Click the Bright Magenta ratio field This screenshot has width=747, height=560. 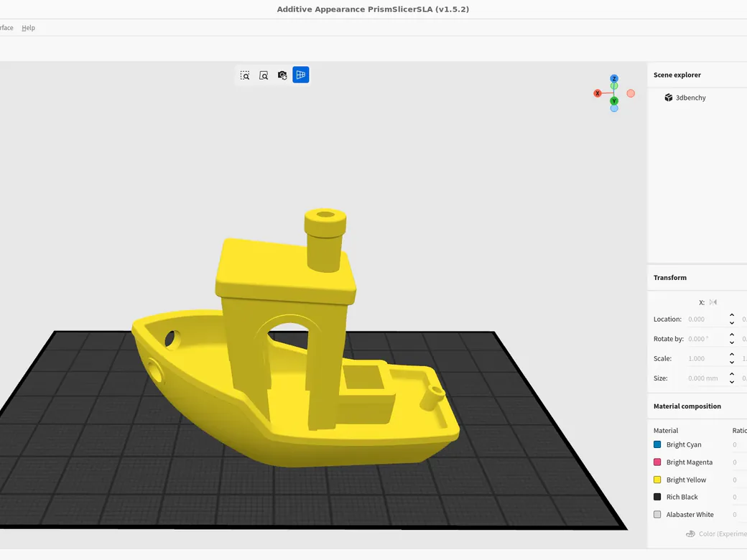click(738, 462)
